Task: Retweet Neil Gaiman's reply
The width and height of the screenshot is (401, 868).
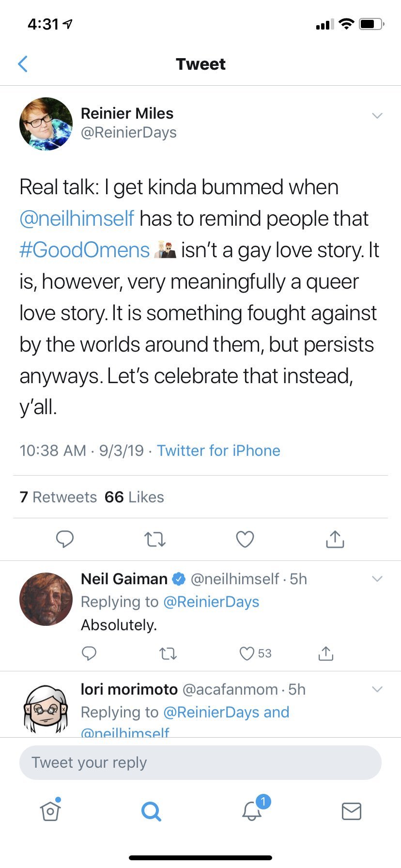Action: [168, 654]
